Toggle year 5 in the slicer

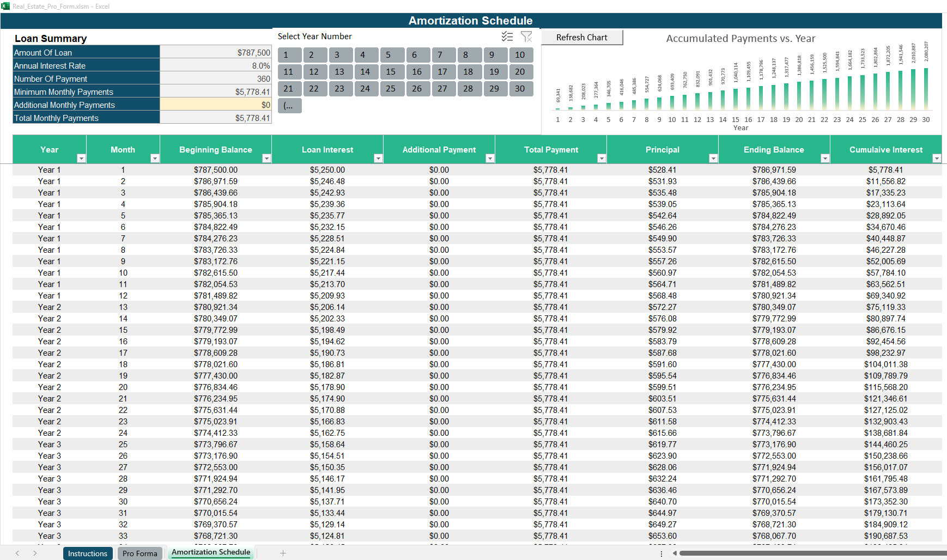pos(392,55)
